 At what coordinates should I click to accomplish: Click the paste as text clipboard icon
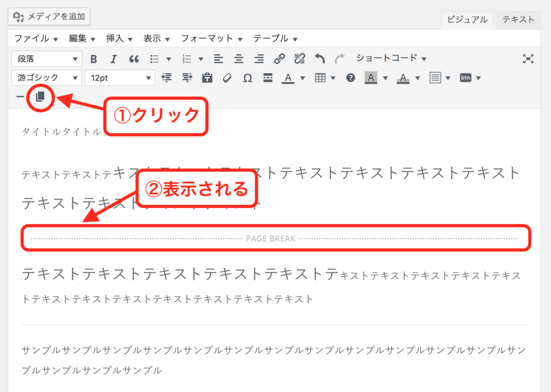coord(207,78)
